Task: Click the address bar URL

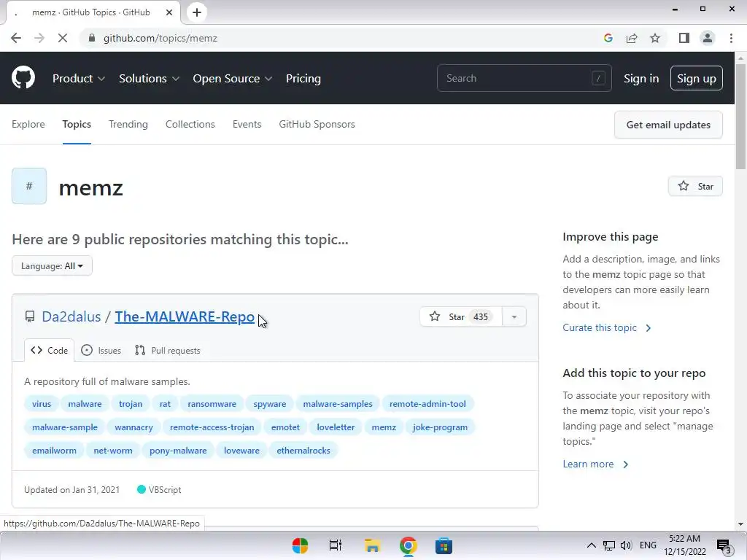Action: pos(160,38)
